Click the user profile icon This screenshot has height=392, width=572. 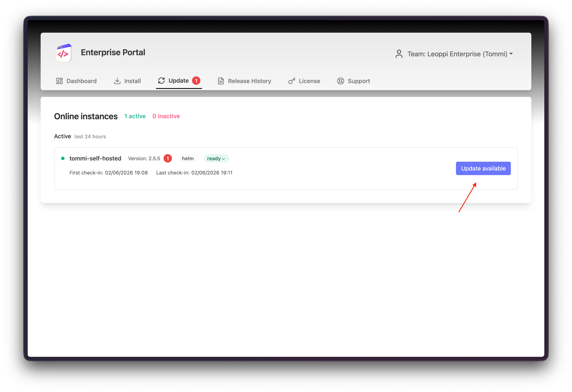pyautogui.click(x=399, y=54)
